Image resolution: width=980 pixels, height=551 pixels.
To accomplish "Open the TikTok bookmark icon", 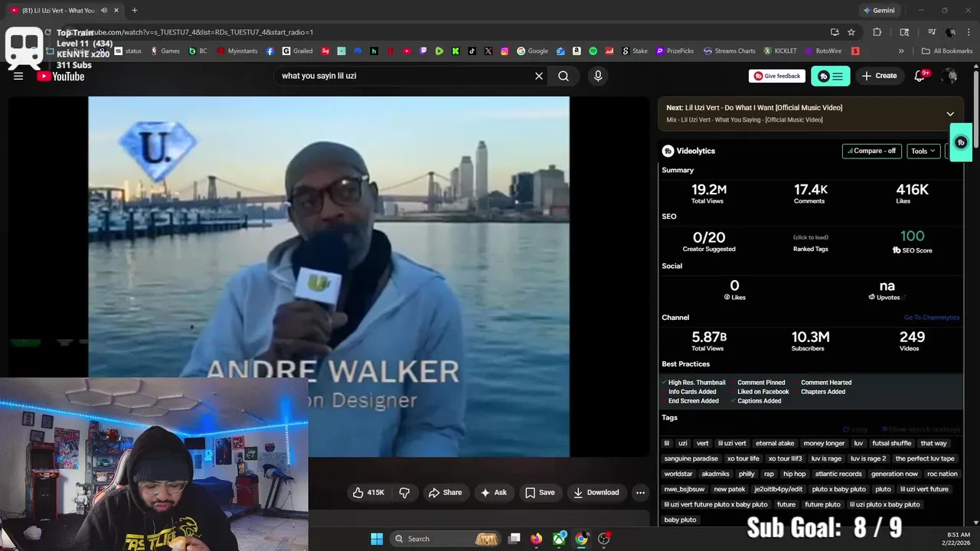I will point(472,51).
